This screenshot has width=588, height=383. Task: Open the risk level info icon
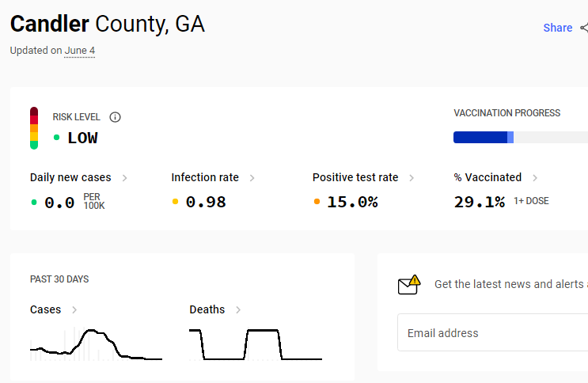point(115,117)
